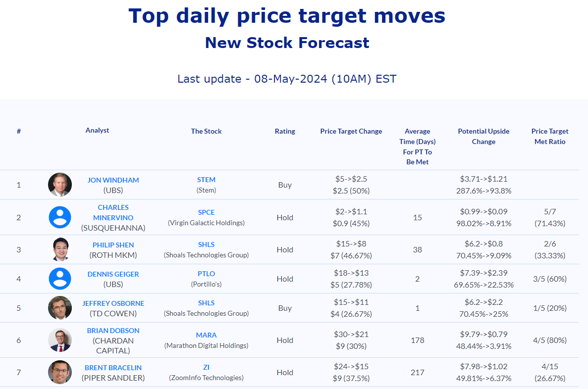
Task: Click Brent Bracelin's profile photo
Action: coord(60,372)
